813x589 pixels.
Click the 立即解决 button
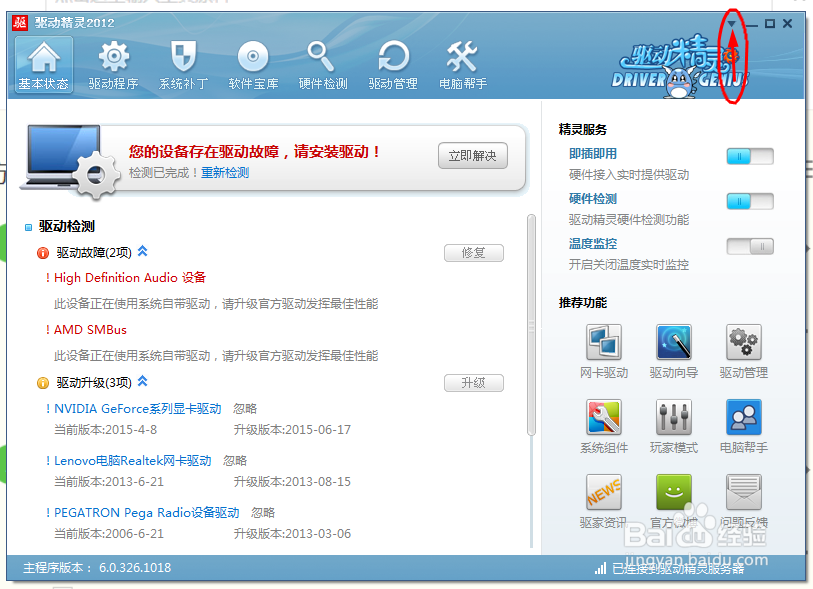pyautogui.click(x=472, y=156)
